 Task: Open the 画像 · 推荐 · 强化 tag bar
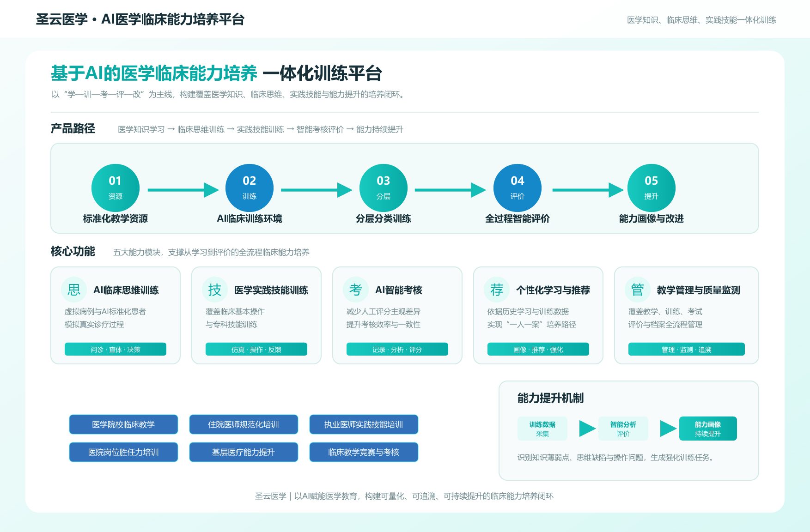(x=538, y=349)
